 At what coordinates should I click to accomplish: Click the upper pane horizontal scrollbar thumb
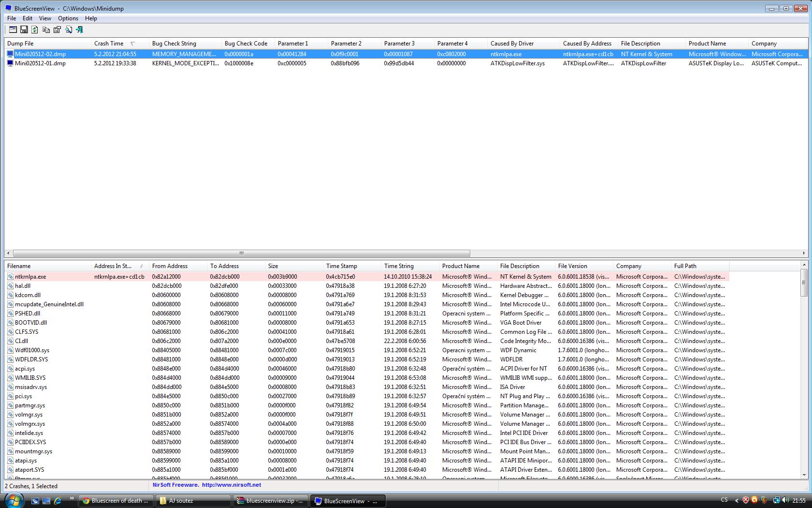(x=242, y=253)
